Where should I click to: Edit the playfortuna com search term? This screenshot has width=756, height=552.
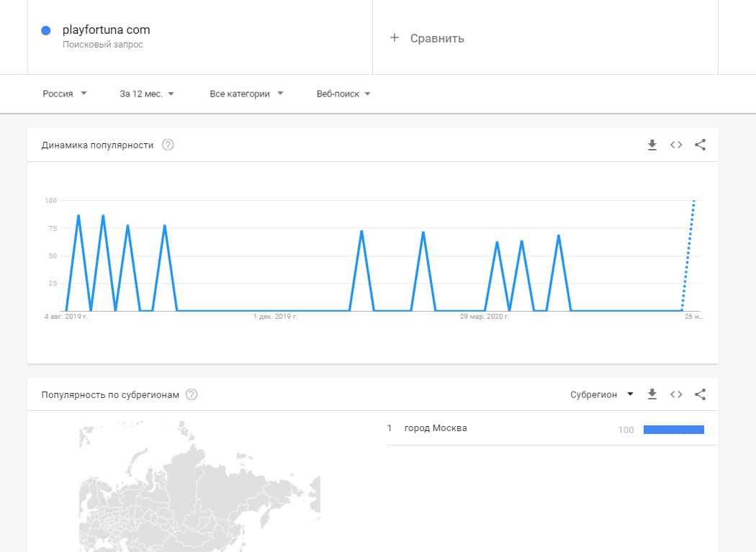coord(107,30)
